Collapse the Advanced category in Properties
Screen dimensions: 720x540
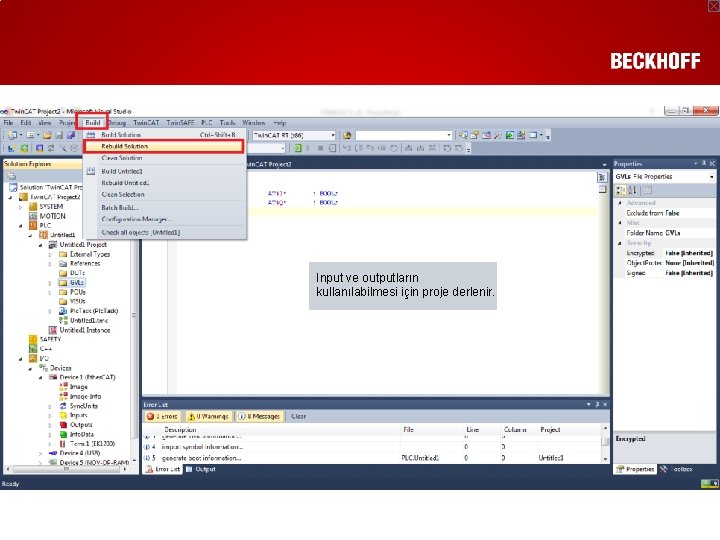coord(620,203)
